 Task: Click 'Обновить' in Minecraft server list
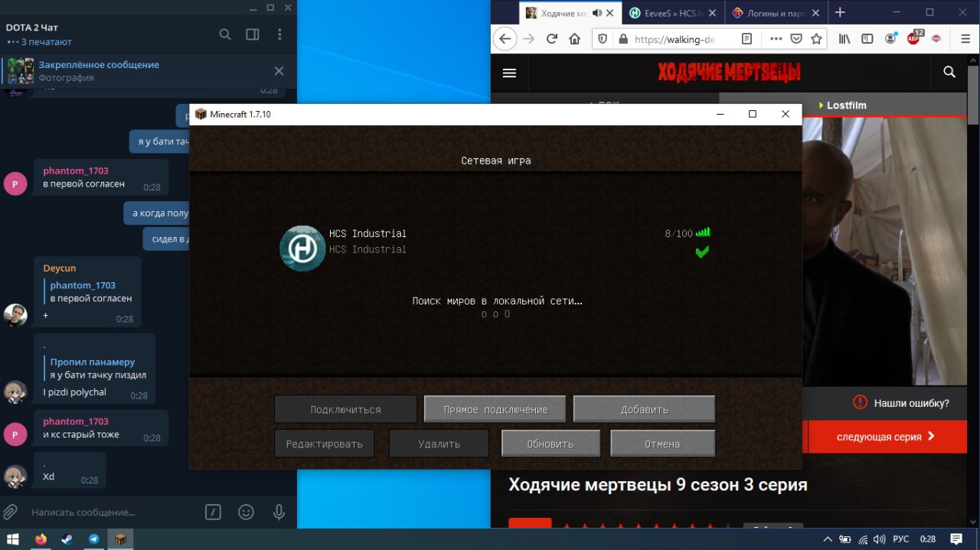pyautogui.click(x=550, y=444)
